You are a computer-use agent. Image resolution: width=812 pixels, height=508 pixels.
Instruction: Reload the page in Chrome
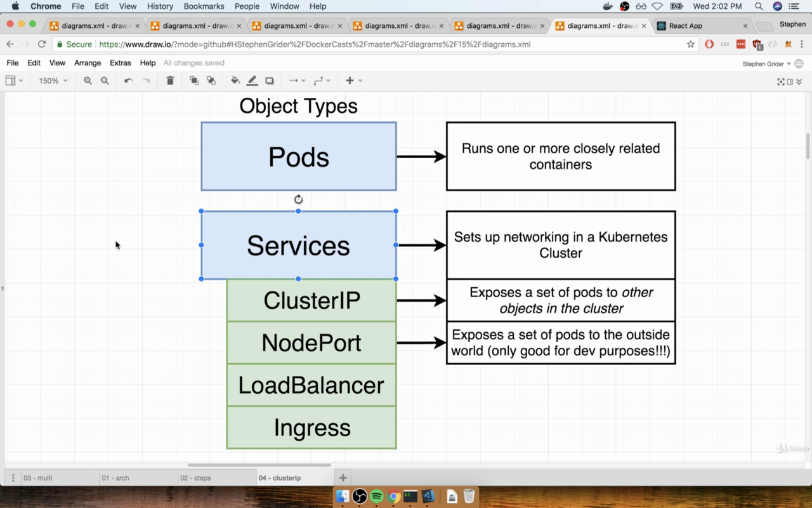tap(42, 44)
